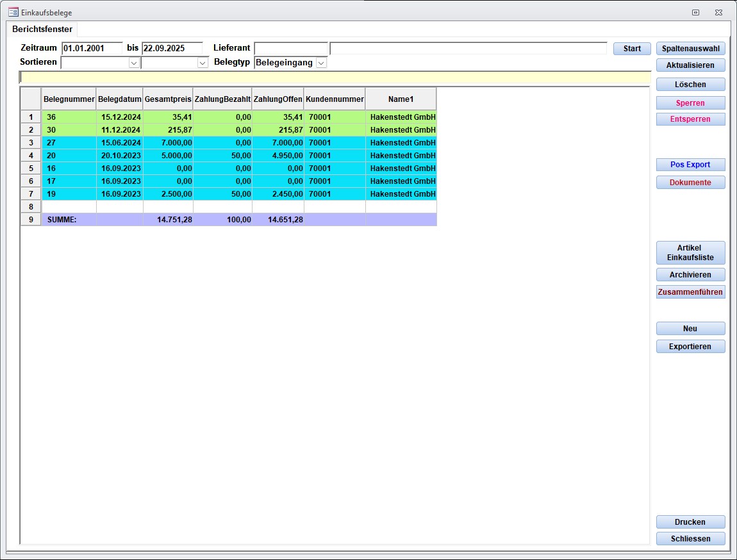Open the Artikel Einkaufsliste

(690, 252)
